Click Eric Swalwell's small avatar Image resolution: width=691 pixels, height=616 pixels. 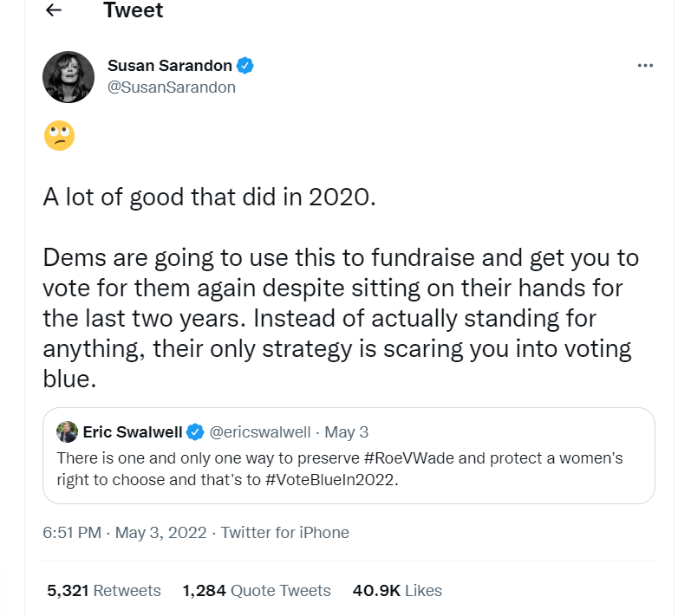pyautogui.click(x=68, y=431)
